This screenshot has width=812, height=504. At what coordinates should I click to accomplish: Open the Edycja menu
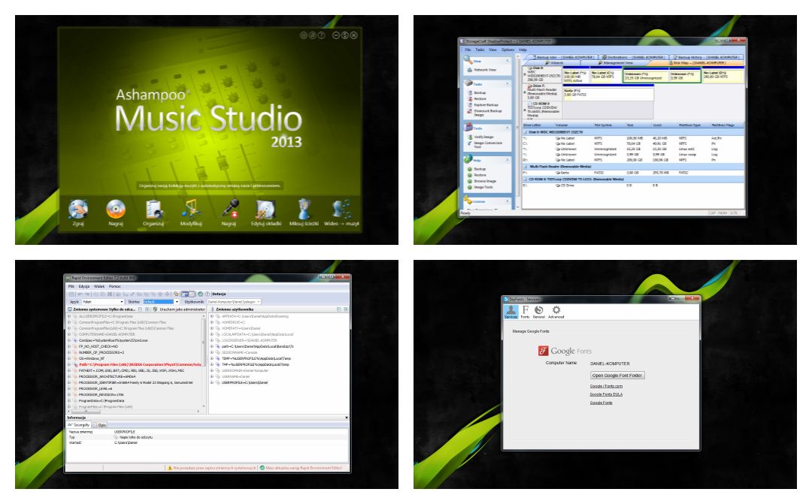coord(84,286)
